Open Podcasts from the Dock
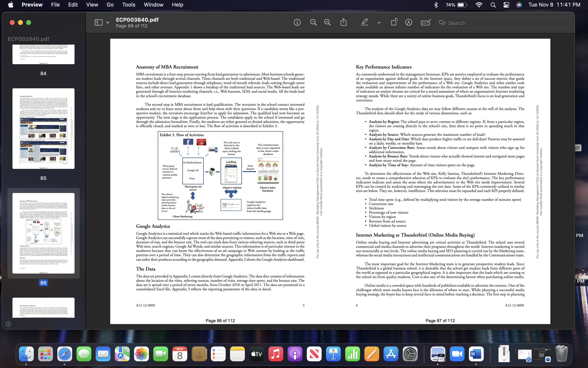 pyautogui.click(x=295, y=354)
